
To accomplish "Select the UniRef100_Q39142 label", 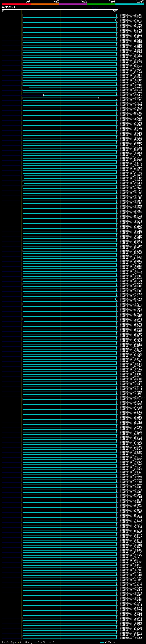I will (x=131, y=306).
